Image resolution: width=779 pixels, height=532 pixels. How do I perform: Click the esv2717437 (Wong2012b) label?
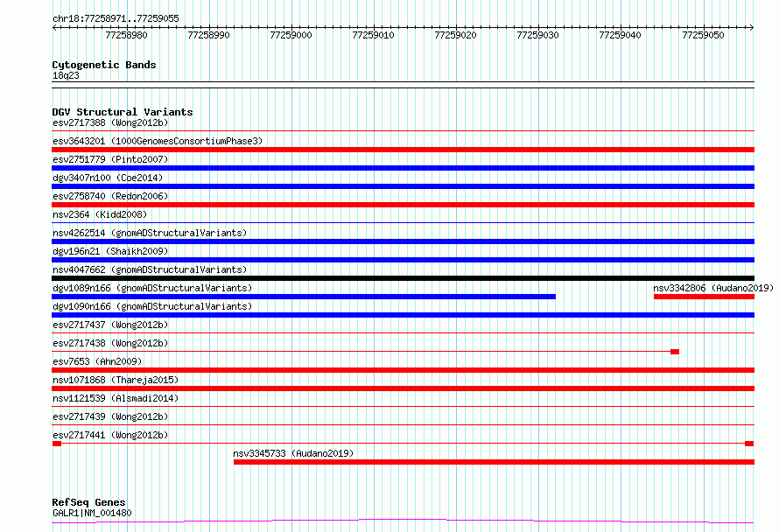110,325
